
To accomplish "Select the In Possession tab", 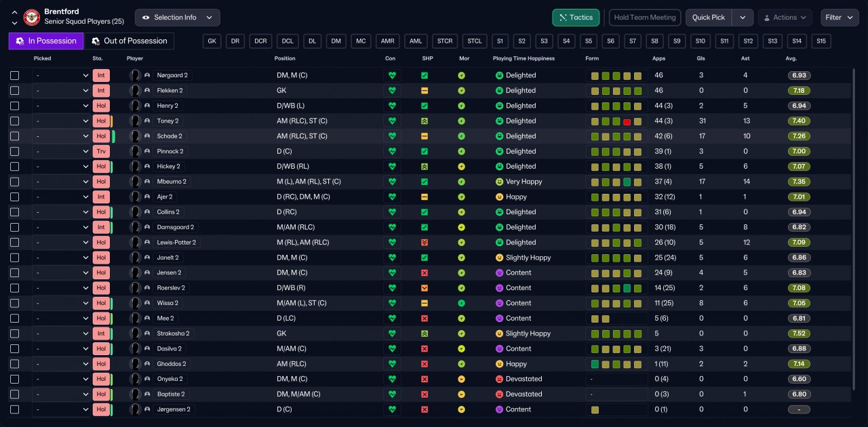I will point(46,41).
